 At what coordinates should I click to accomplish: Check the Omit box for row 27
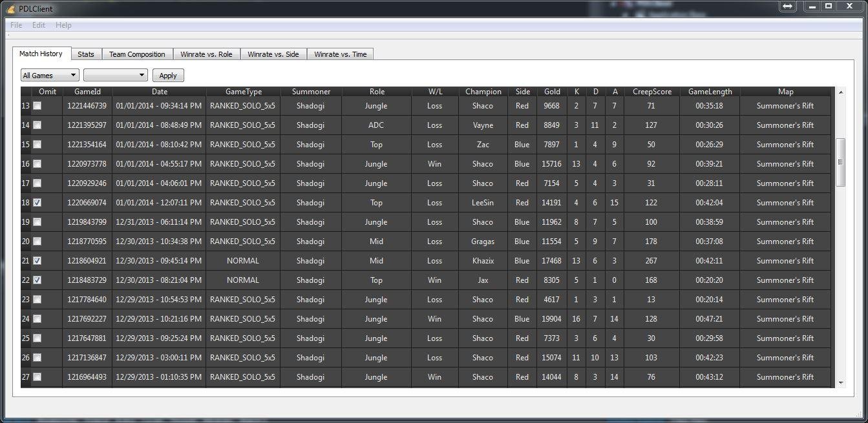[x=37, y=377]
